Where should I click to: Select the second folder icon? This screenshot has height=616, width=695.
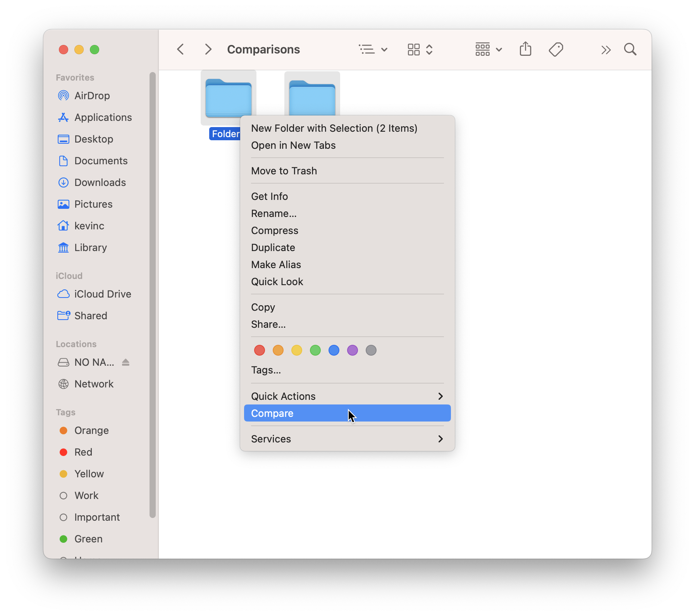click(312, 94)
